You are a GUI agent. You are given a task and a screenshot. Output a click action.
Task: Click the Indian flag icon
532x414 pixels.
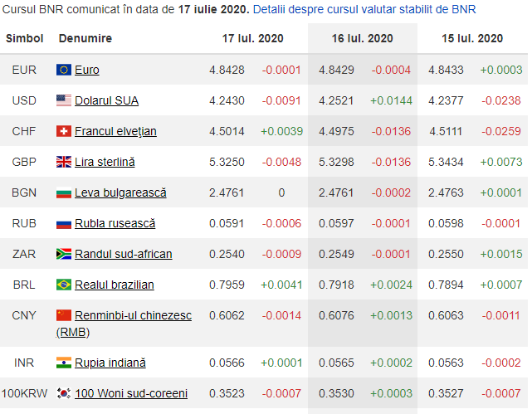coord(63,363)
